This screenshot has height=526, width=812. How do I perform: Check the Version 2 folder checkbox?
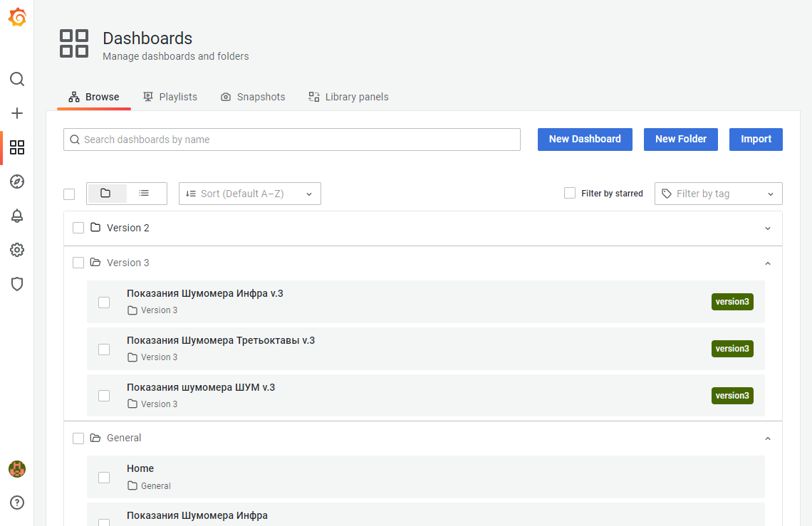78,228
